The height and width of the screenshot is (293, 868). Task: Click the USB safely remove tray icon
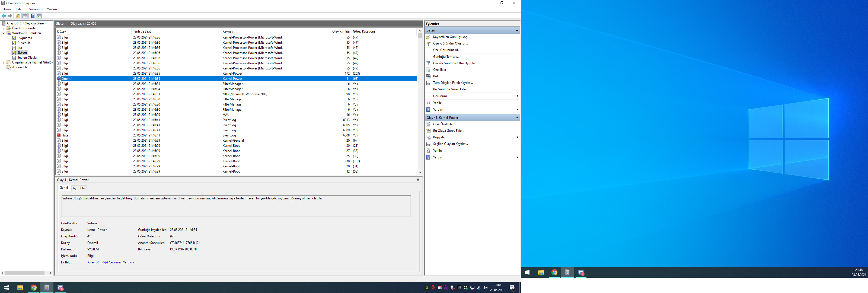[452, 288]
